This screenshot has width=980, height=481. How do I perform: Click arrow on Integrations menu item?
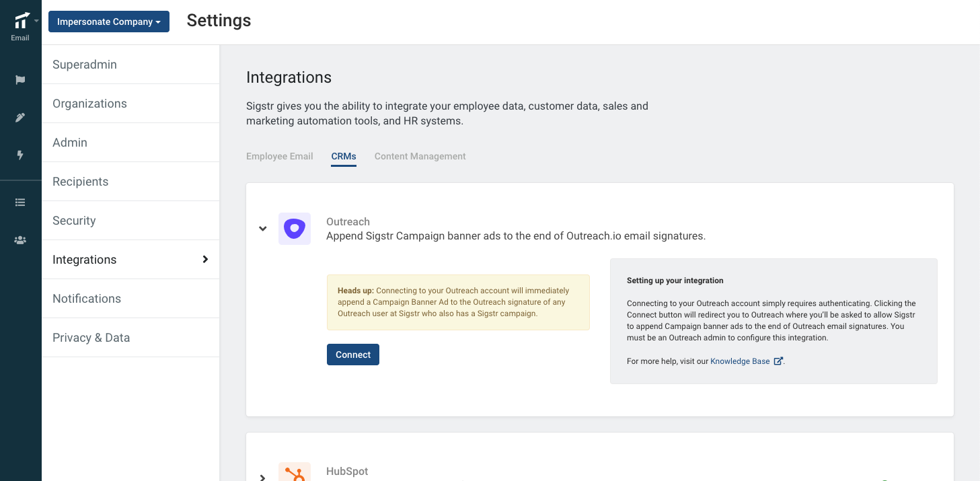point(205,260)
